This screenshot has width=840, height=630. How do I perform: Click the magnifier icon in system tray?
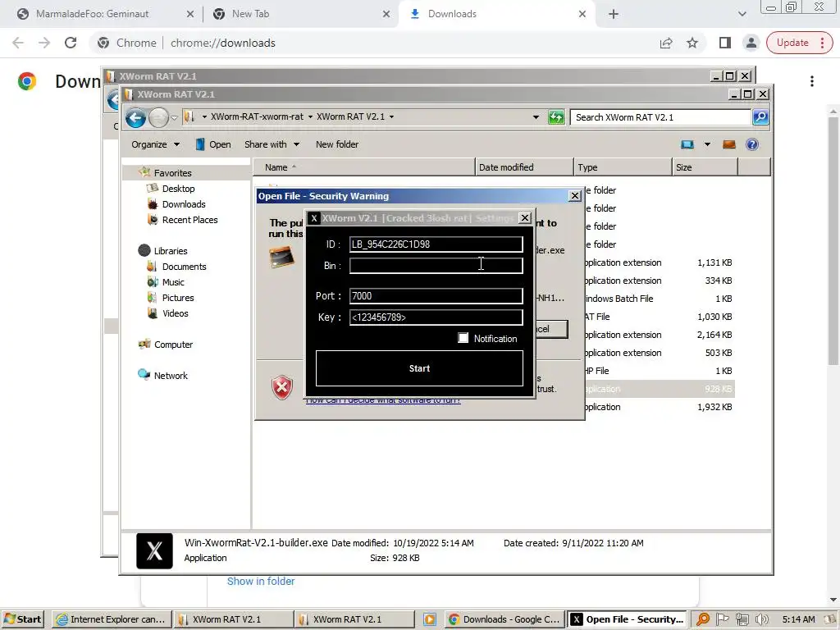pyautogui.click(x=703, y=619)
